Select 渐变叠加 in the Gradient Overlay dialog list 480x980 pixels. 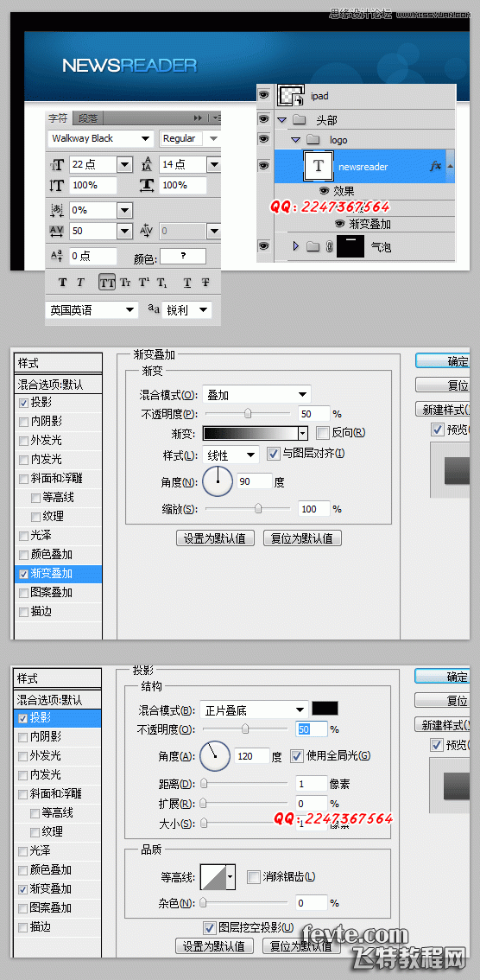pyautogui.click(x=58, y=573)
